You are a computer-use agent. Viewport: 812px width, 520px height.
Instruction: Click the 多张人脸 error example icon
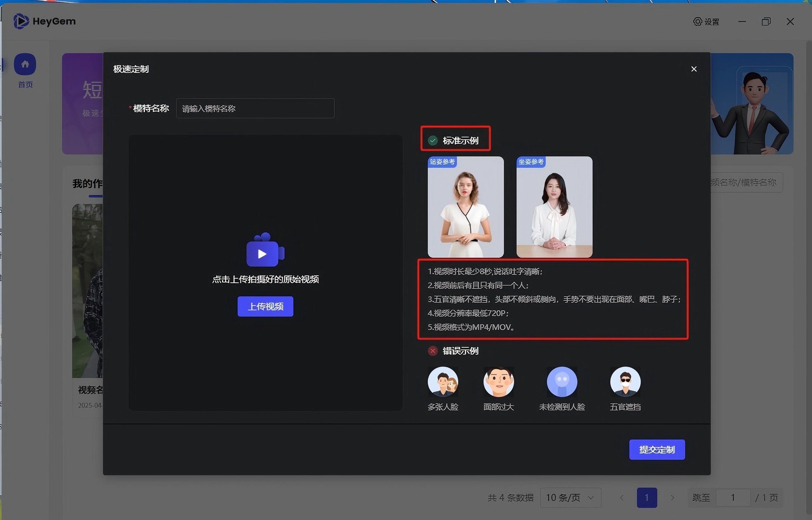[x=443, y=381]
